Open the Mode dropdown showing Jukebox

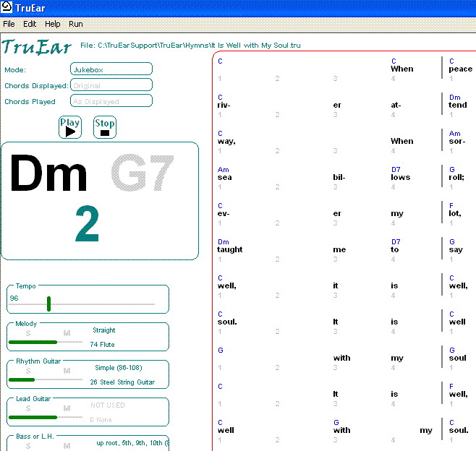111,69
